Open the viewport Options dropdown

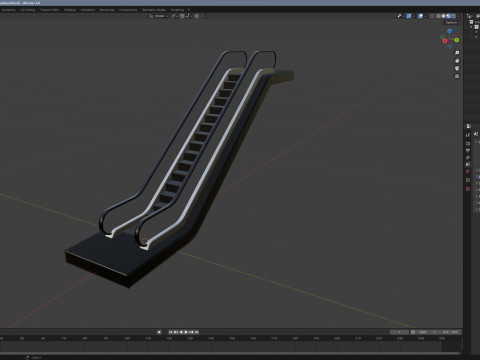tap(452, 23)
